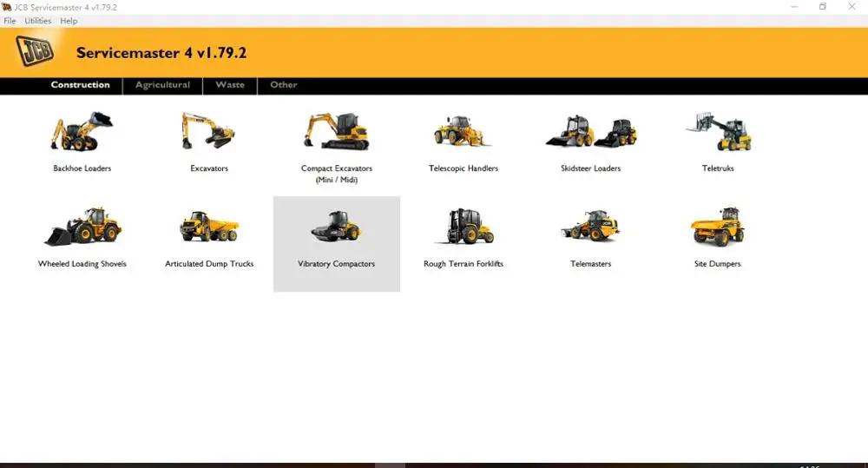Click the Teletruks text label
Screen dimensions: 868x468
pos(718,168)
